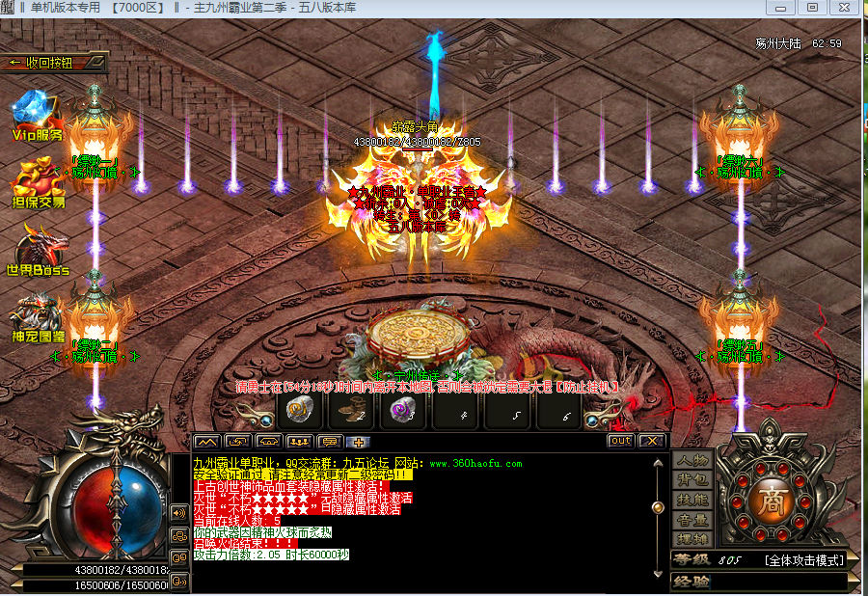
Task: Open the 世界Boss dragon icon
Action: [x=38, y=250]
